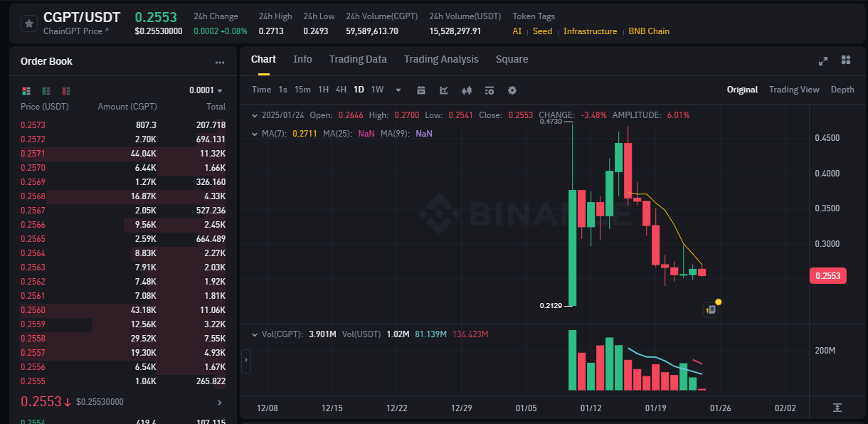Viewport: 868px width, 424px height.
Task: Select sell order at price 0.2565
Action: pyautogui.click(x=123, y=239)
